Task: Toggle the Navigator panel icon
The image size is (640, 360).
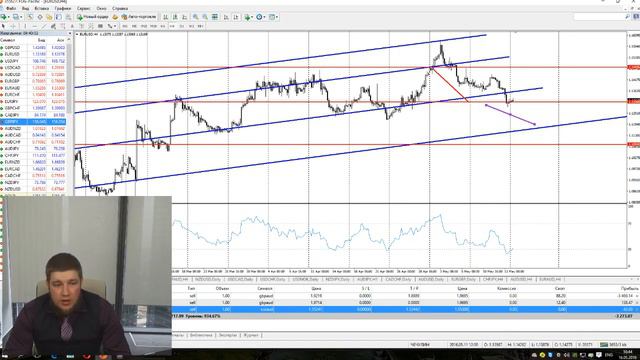Action: [49, 17]
